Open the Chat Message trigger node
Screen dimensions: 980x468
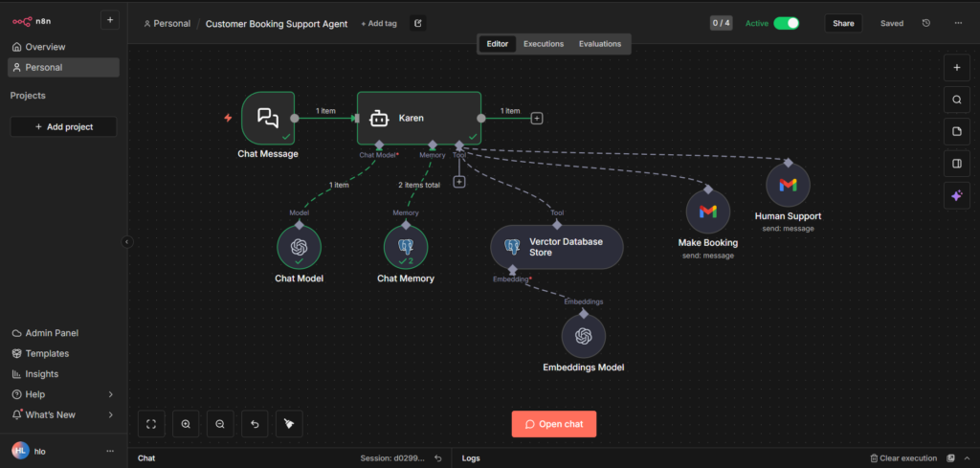pyautogui.click(x=268, y=119)
